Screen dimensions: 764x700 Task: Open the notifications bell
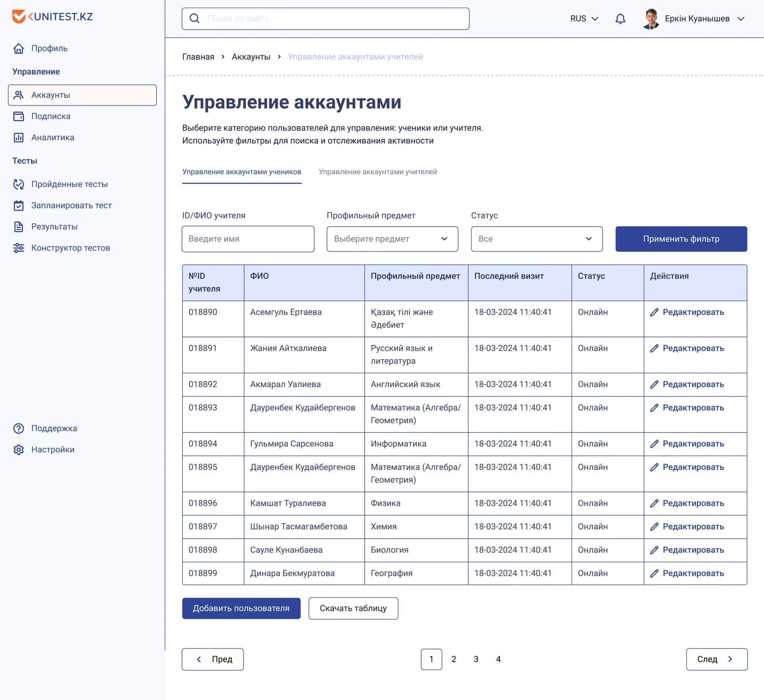coord(620,19)
